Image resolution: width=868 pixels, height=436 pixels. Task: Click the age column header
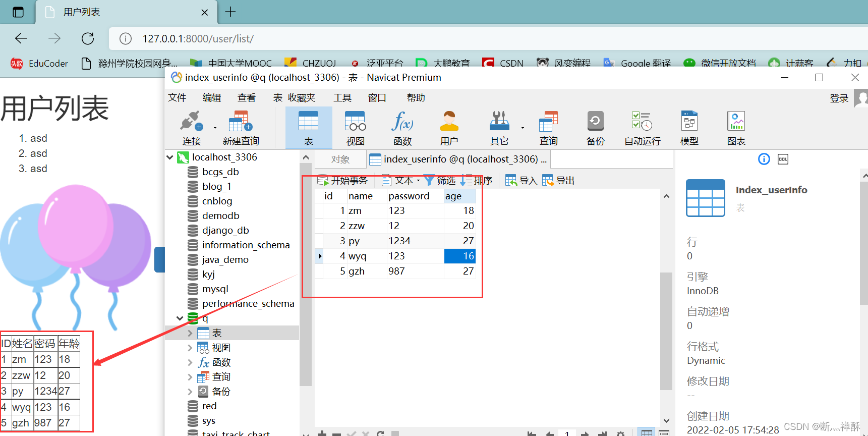459,196
